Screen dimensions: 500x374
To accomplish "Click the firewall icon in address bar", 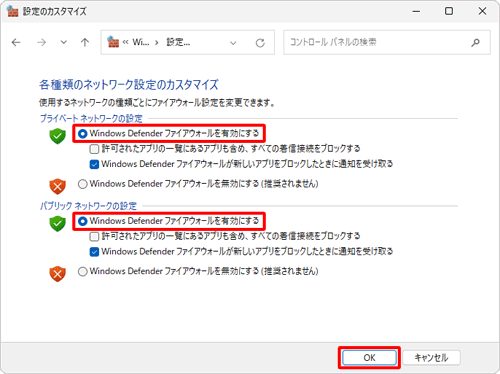I will tap(113, 42).
